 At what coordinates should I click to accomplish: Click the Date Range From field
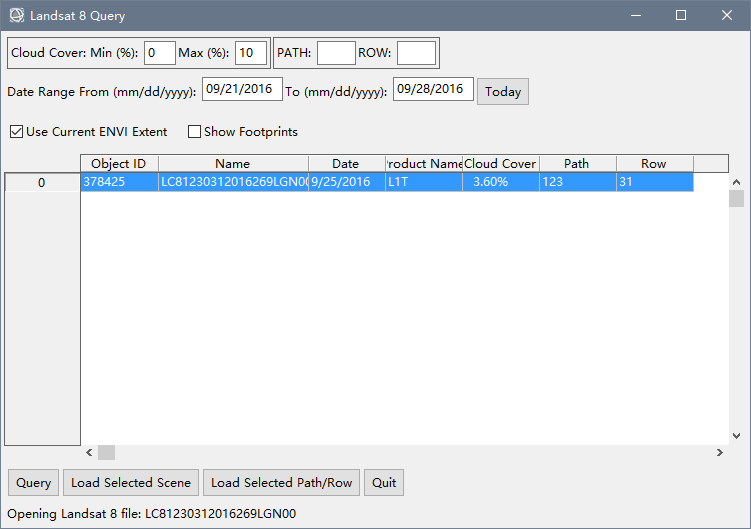click(242, 89)
